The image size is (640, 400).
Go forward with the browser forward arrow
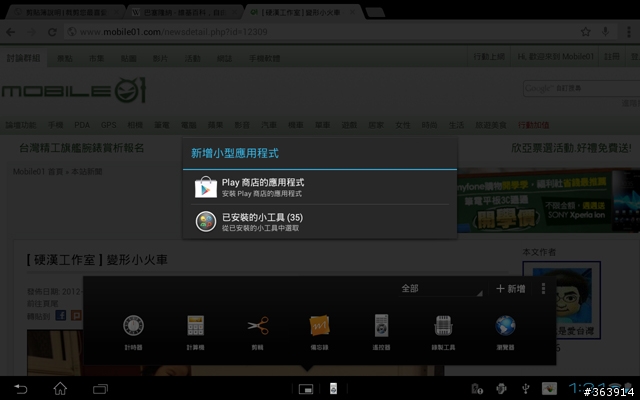pyautogui.click(x=31, y=32)
